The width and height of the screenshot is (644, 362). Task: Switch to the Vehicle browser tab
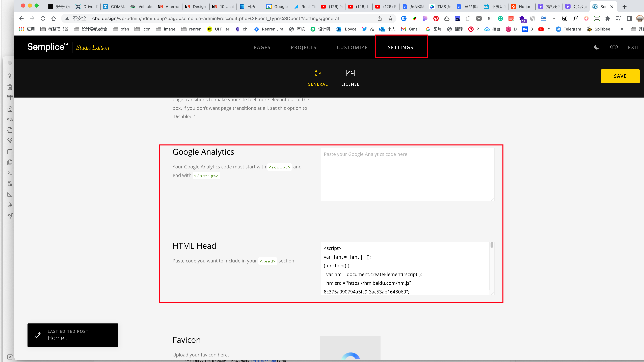(x=142, y=7)
